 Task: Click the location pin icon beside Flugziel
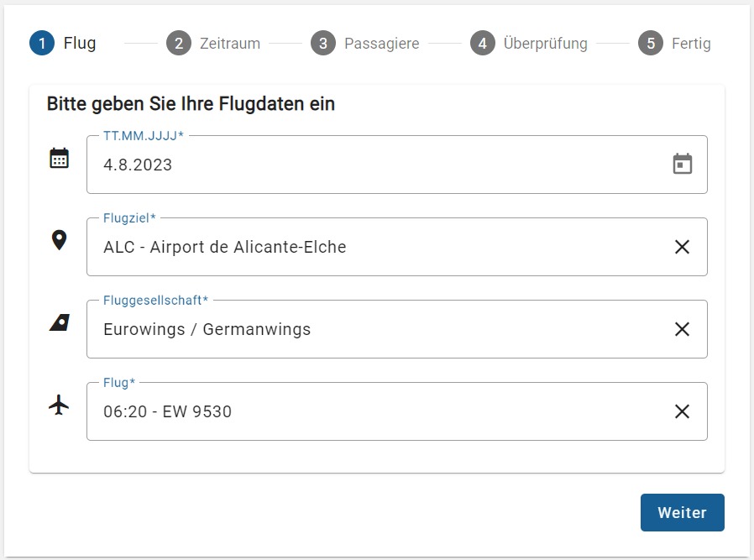point(59,240)
